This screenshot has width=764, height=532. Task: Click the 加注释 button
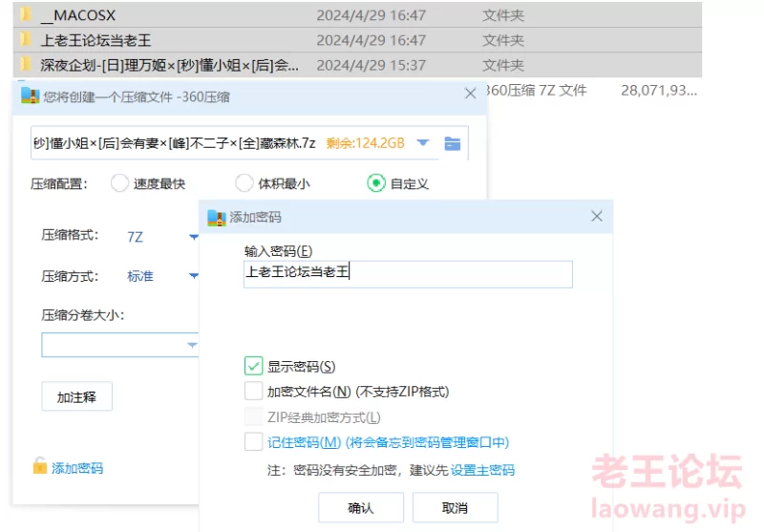pyautogui.click(x=77, y=397)
